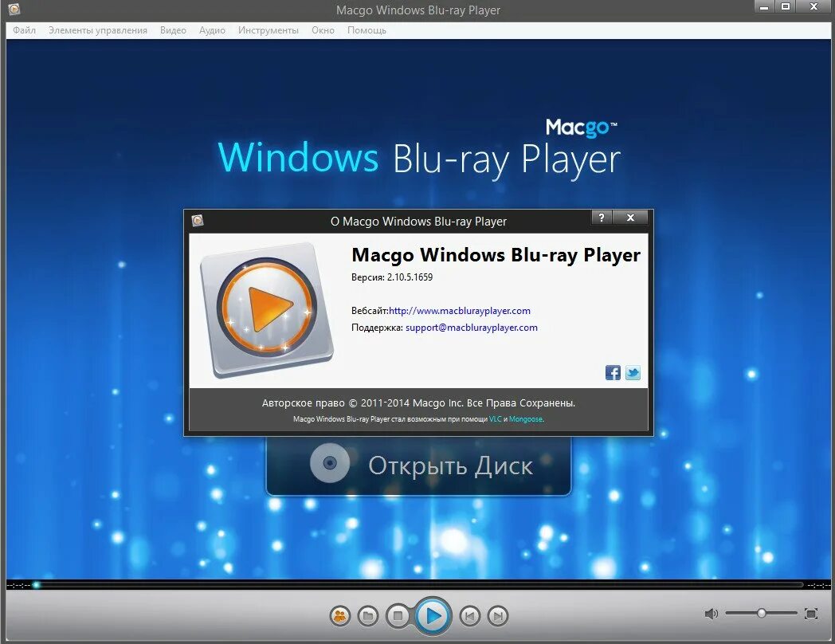Click the remaining time display at right
The height and width of the screenshot is (644, 835).
(818, 585)
